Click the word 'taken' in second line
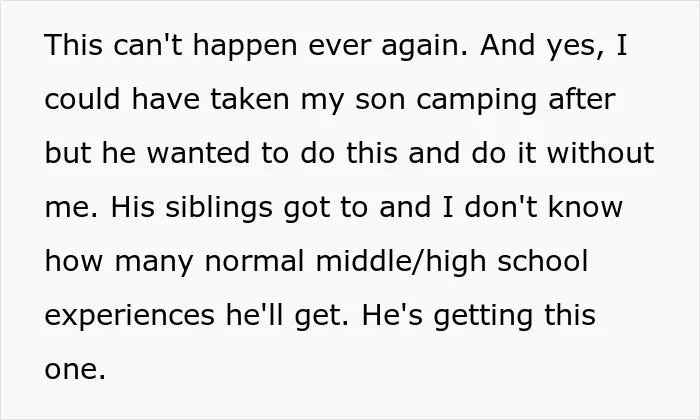The image size is (700, 420). (x=250, y=99)
